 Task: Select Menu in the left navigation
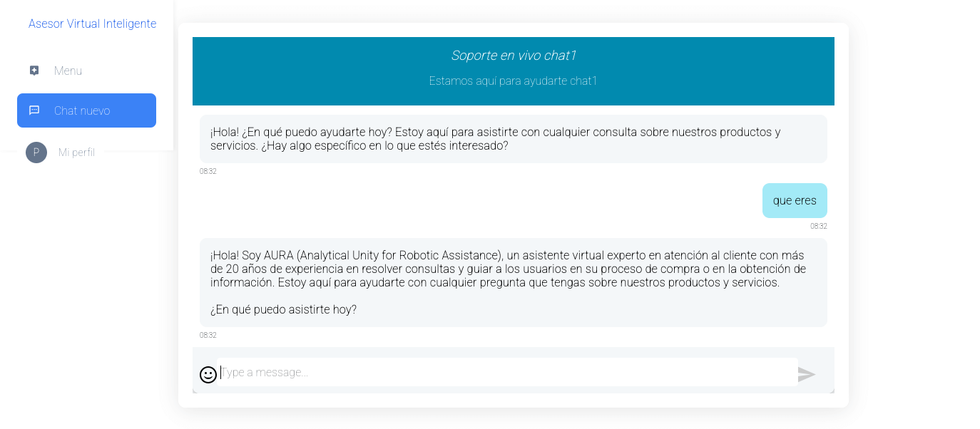click(67, 70)
